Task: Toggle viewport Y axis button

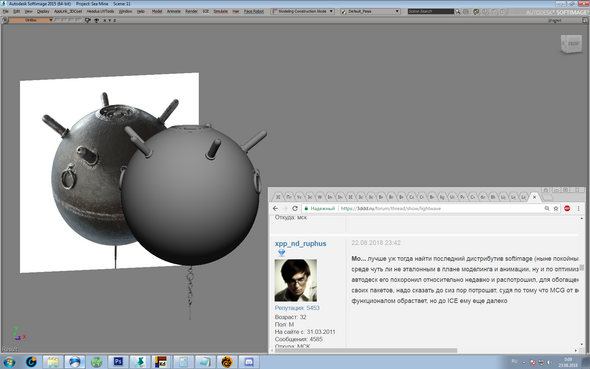Action: click(109, 21)
